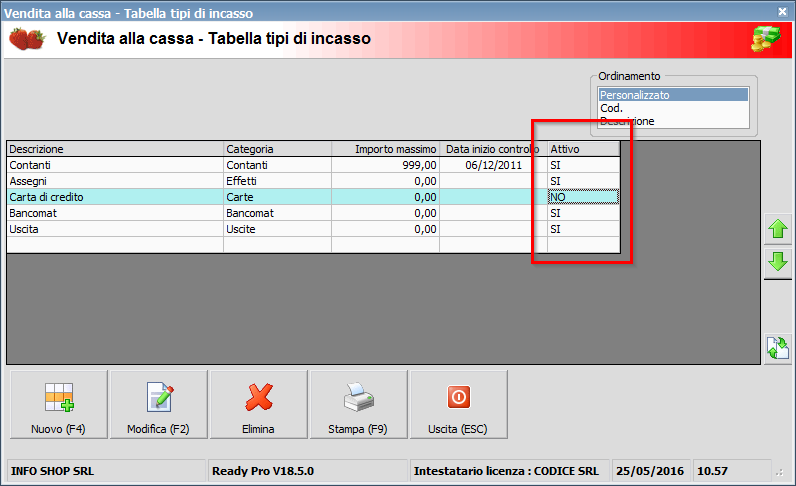The image size is (796, 486).
Task: Select the Bancomat description cell
Action: click(115, 213)
